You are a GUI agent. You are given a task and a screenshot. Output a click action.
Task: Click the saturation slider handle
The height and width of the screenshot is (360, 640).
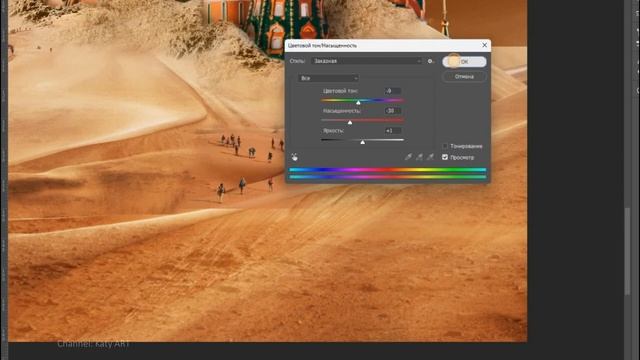(350, 122)
